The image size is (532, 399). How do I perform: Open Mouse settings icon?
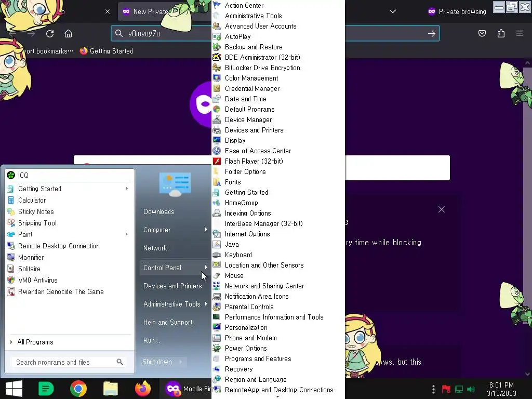[x=217, y=275]
